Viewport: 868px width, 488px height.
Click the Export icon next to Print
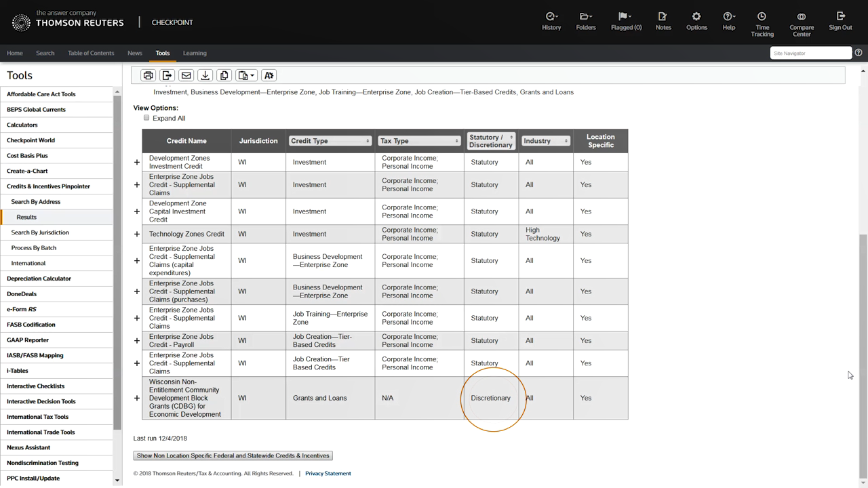click(167, 75)
